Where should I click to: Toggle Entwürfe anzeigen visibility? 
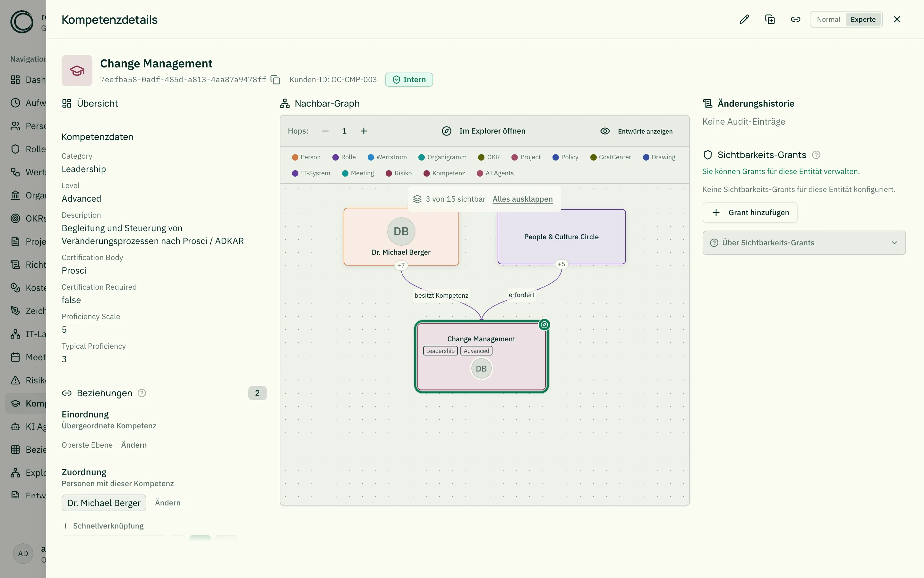point(637,131)
